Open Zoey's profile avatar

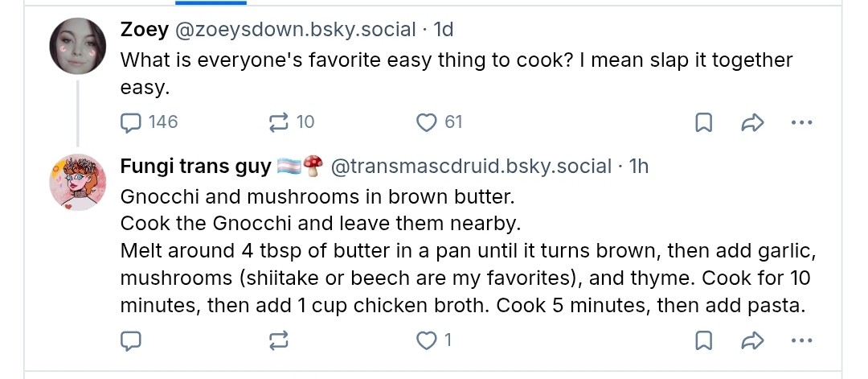(77, 46)
